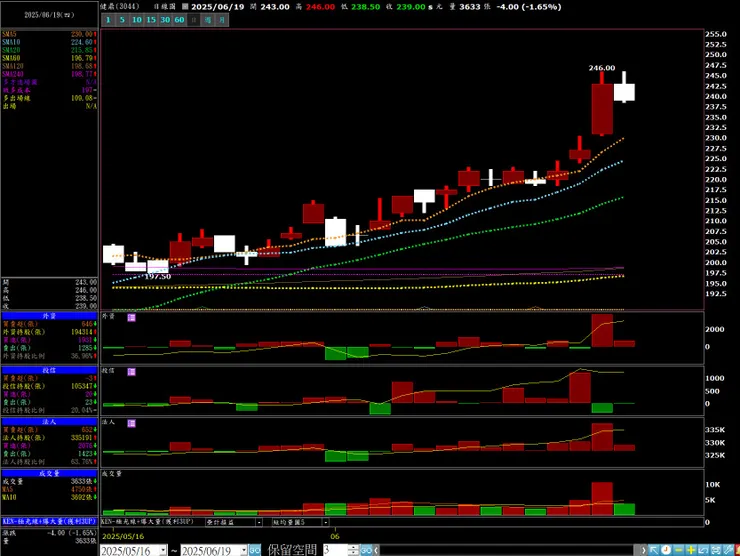This screenshot has width=740, height=556.
Task: Click the 法人 blue panel header
Action: (49, 422)
